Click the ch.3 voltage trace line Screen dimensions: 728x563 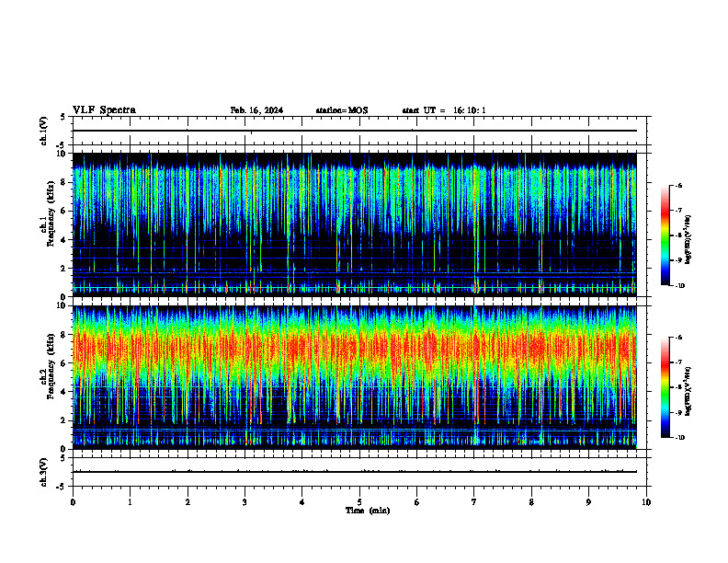pos(355,472)
